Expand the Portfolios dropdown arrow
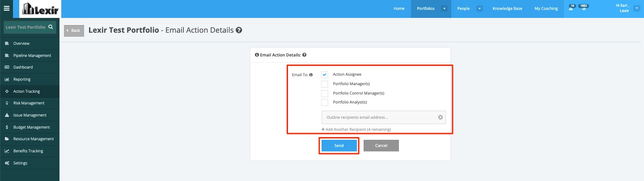The image size is (644, 181). [x=444, y=9]
